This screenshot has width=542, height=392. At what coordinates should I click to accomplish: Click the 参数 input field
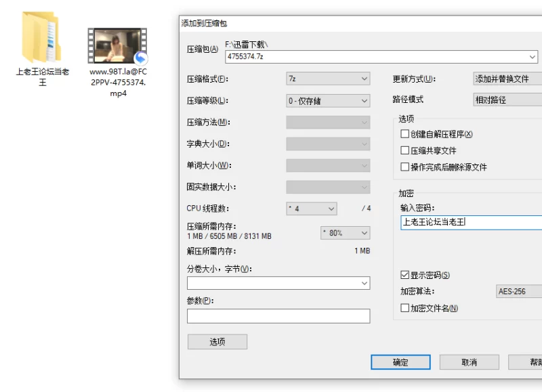(x=278, y=316)
